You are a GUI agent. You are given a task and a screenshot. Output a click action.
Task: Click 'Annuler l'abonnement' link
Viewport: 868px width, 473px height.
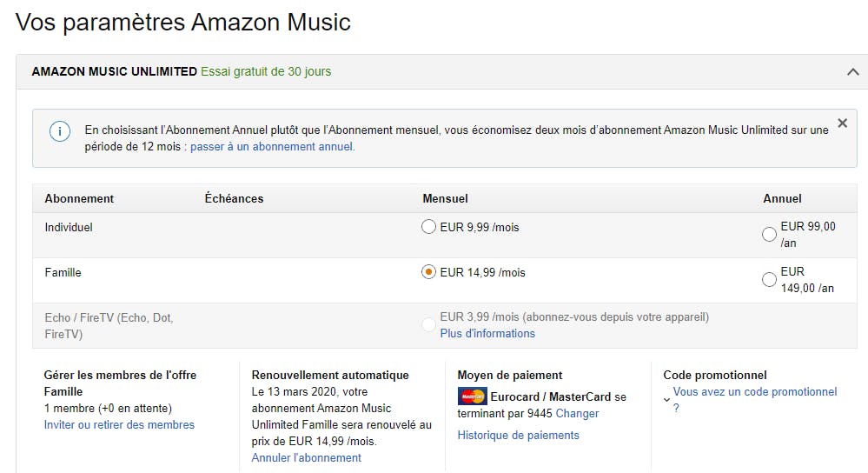click(306, 457)
